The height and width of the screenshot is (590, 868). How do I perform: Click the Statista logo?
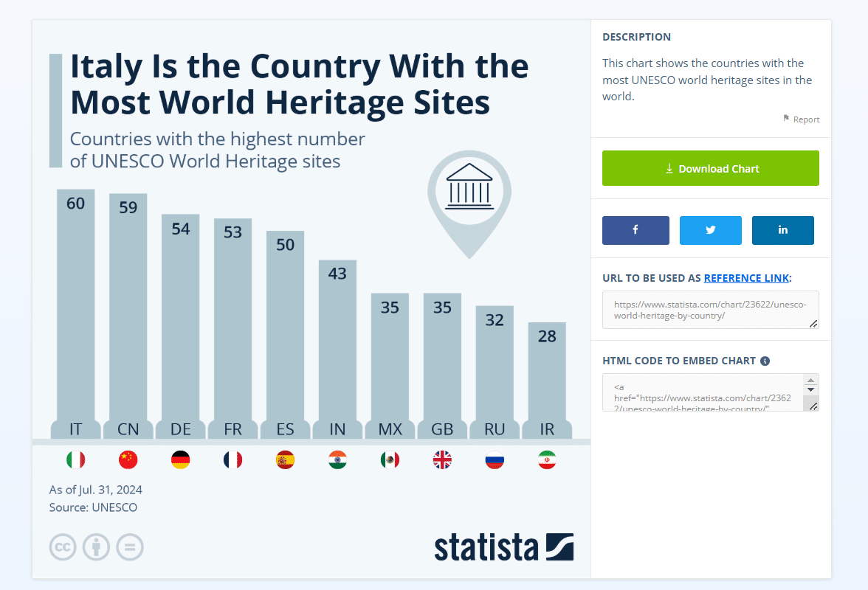504,547
